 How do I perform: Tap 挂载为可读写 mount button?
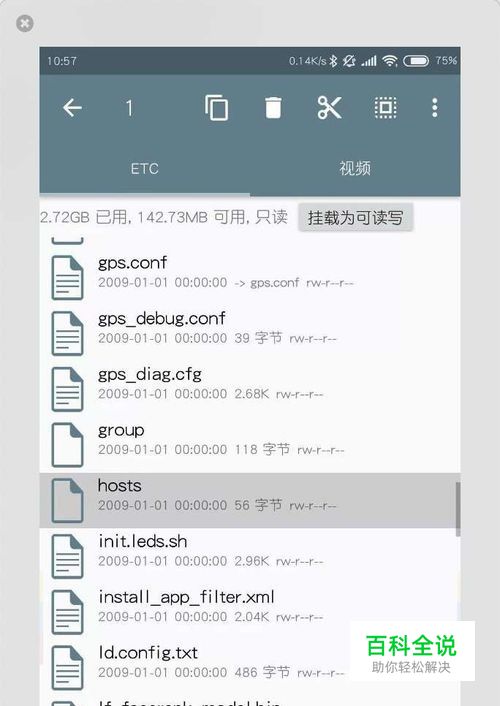pos(355,218)
